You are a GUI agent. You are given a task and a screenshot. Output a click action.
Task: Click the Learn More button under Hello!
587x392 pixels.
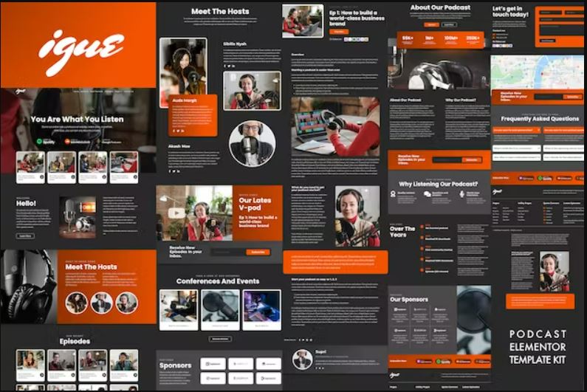pyautogui.click(x=25, y=236)
